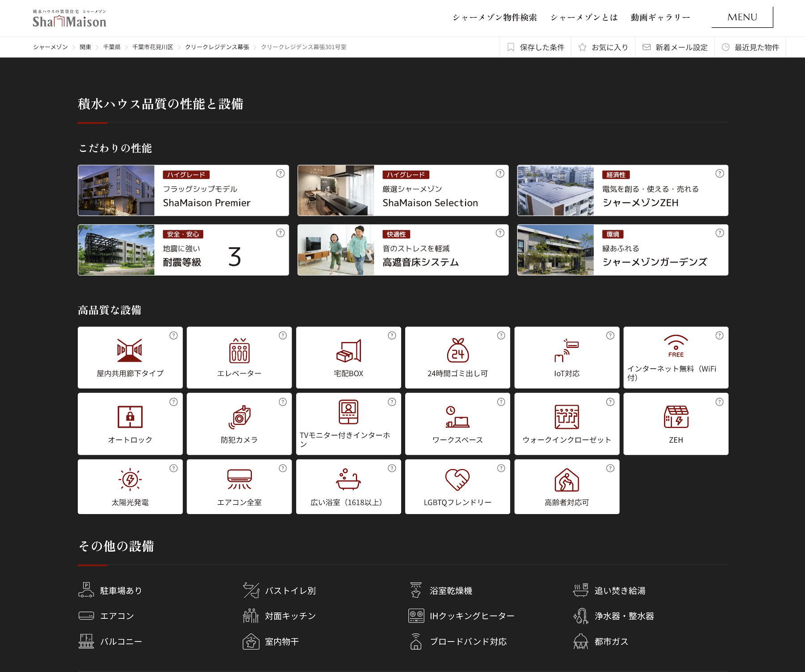Image resolution: width=805 pixels, height=672 pixels.
Task: Click 追い焚き給湯 text
Action: tap(620, 591)
